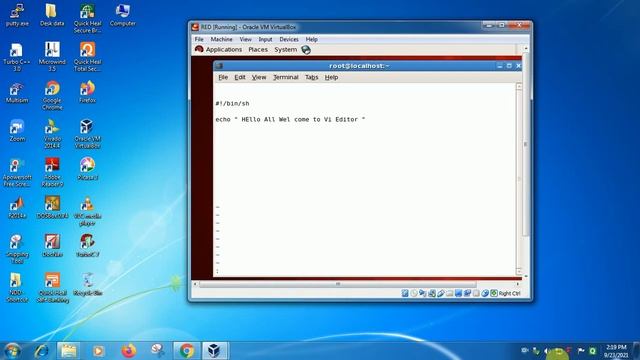Image resolution: width=640 pixels, height=360 pixels.
Task: Open VirtualBox Help menu
Action: coord(311,39)
